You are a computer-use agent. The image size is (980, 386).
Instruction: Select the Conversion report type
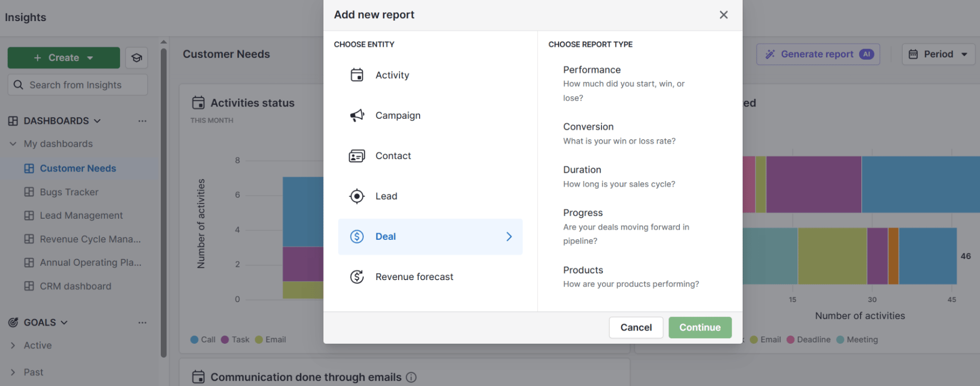point(588,127)
